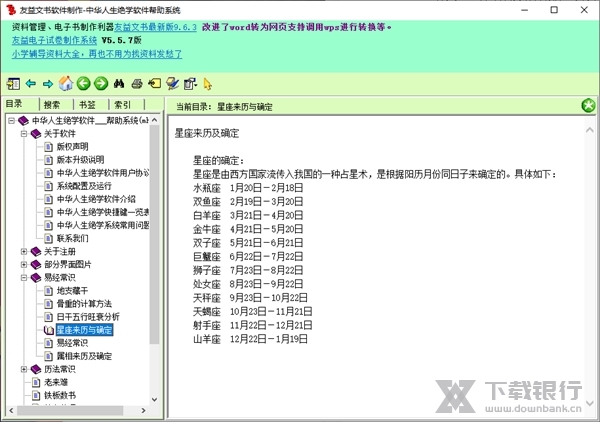Select 中华人生绝学快捷键一览表 topic

(x=103, y=212)
